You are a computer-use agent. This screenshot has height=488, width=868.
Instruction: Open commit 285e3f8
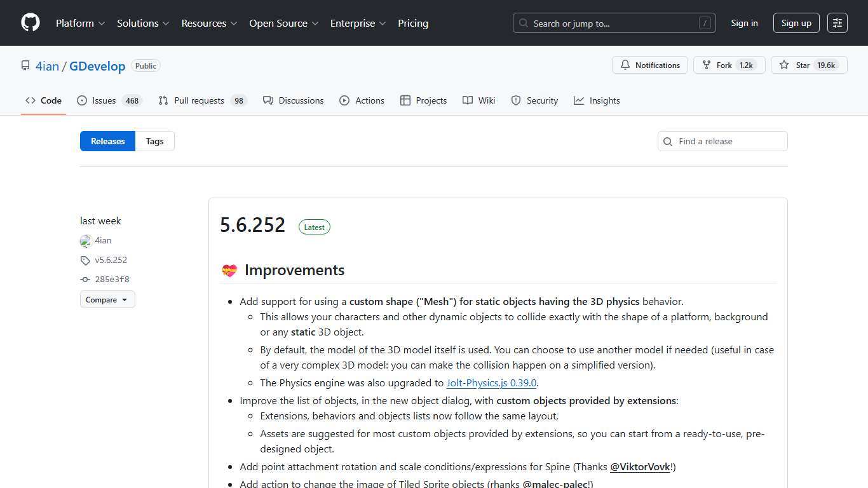coord(112,279)
